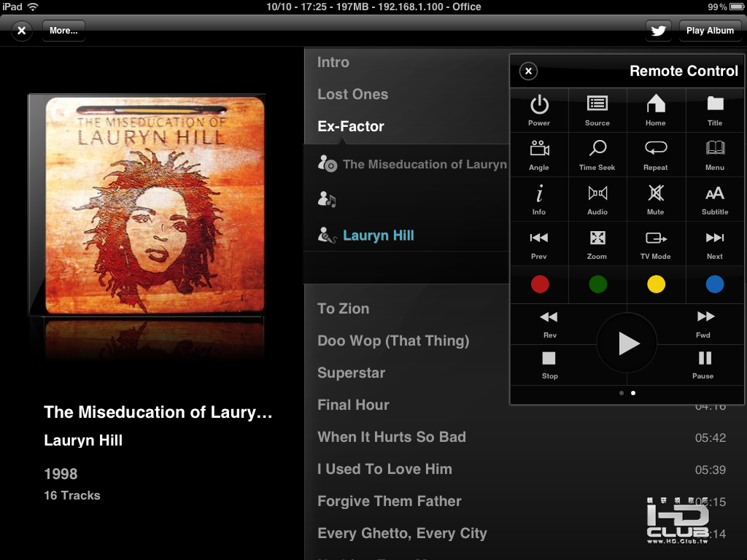Close the album view with the X button

21,31
